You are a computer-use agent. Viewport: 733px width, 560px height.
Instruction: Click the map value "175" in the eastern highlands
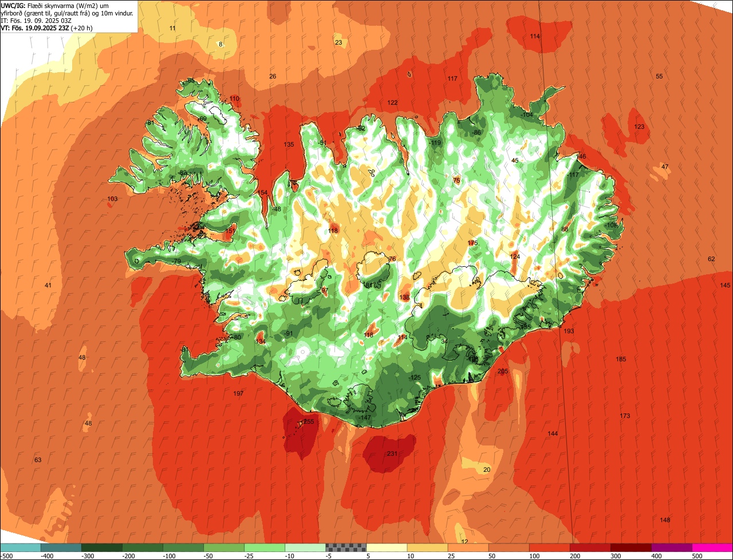tap(472, 243)
